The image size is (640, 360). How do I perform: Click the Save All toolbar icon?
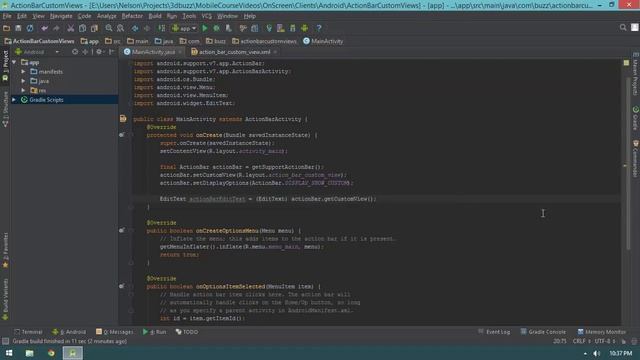click(18, 28)
